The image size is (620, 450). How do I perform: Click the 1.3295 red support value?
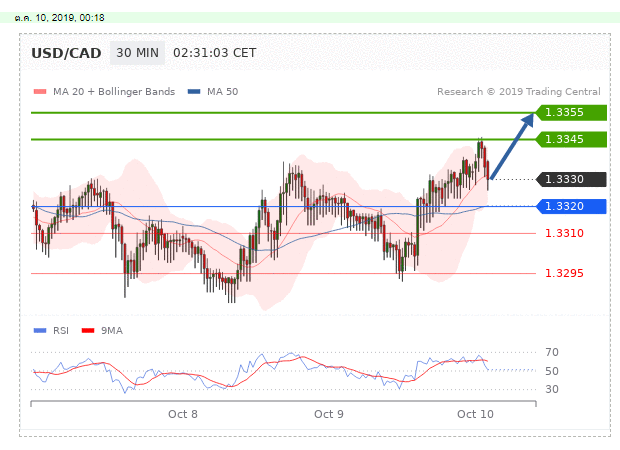point(564,273)
